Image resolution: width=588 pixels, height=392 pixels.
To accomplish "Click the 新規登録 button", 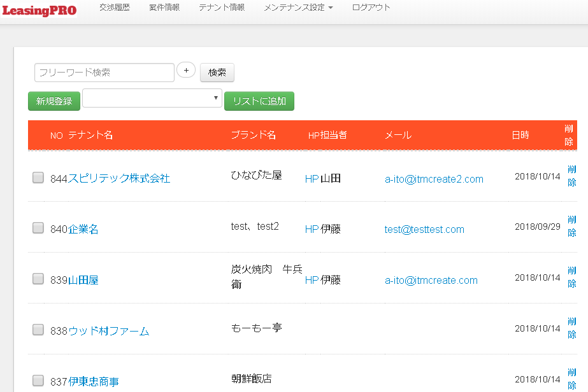I will coord(54,101).
